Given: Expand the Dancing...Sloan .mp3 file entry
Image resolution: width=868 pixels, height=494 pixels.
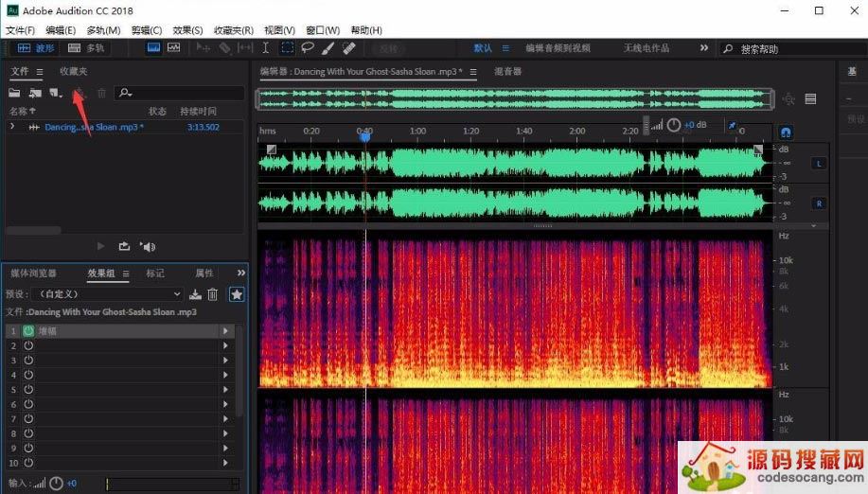Looking at the screenshot, I should click(12, 127).
